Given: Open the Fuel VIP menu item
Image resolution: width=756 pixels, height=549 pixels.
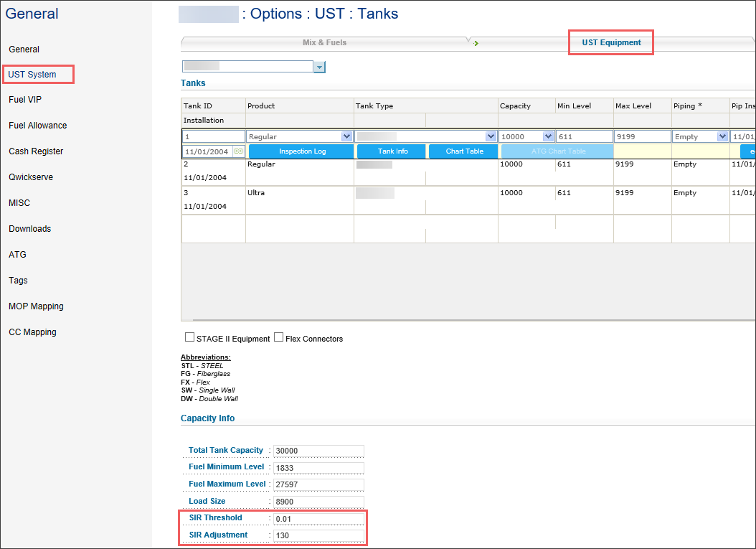Looking at the screenshot, I should coord(25,99).
